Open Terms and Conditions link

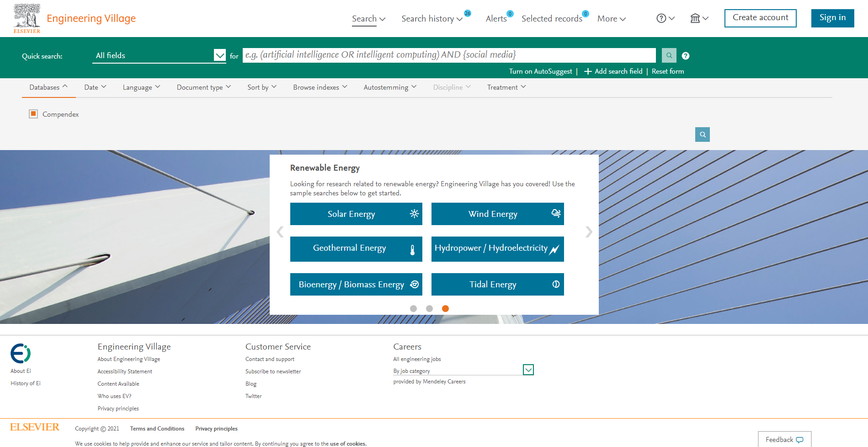[x=157, y=429]
